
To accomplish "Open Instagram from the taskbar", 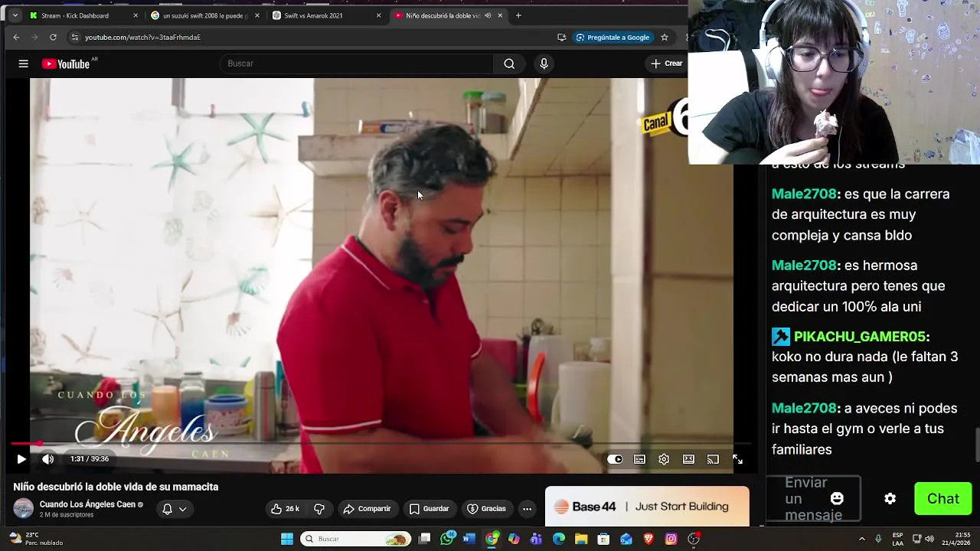I will [671, 539].
